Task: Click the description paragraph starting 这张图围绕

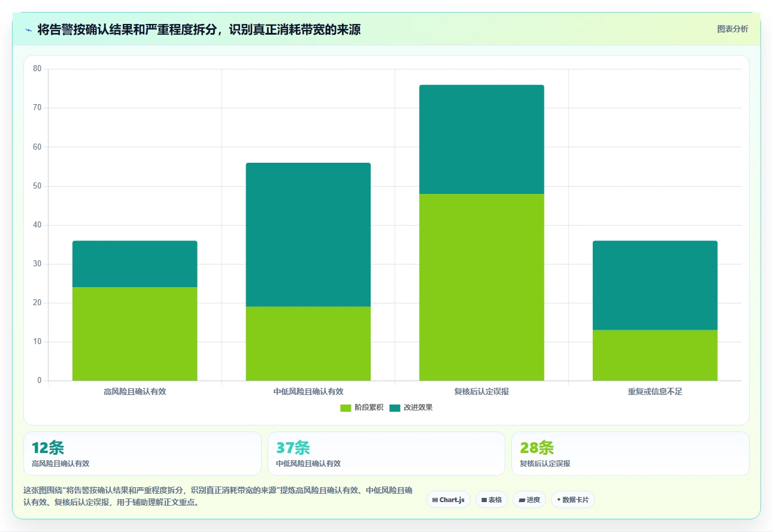Action: (218, 497)
